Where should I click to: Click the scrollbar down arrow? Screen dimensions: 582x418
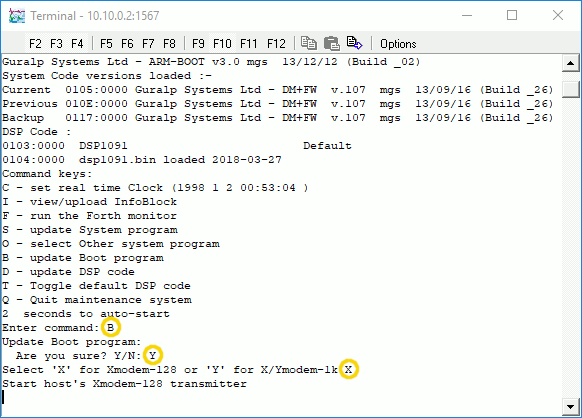(570, 406)
